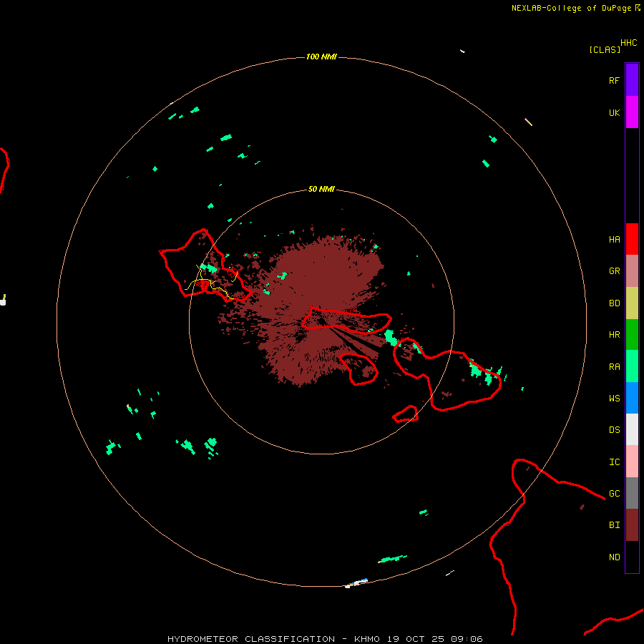Click the HA red legend swatch
This screenshot has width=644, height=644.
pos(632,239)
